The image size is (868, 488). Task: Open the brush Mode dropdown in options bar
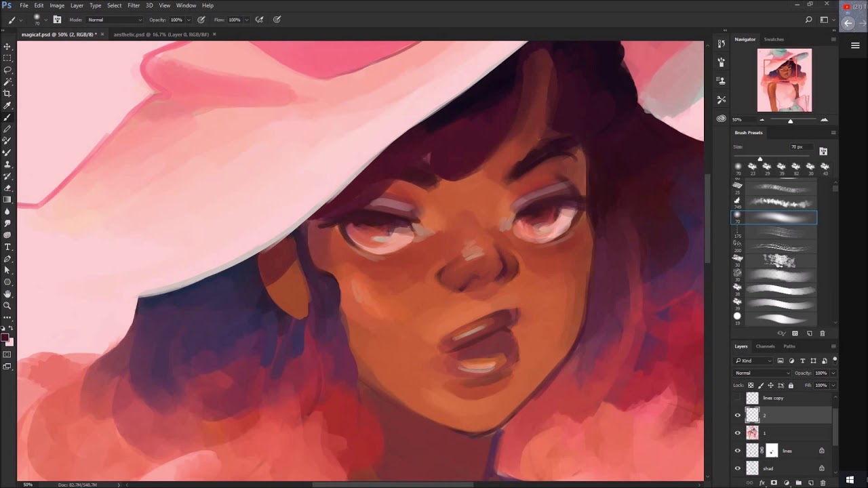point(114,20)
